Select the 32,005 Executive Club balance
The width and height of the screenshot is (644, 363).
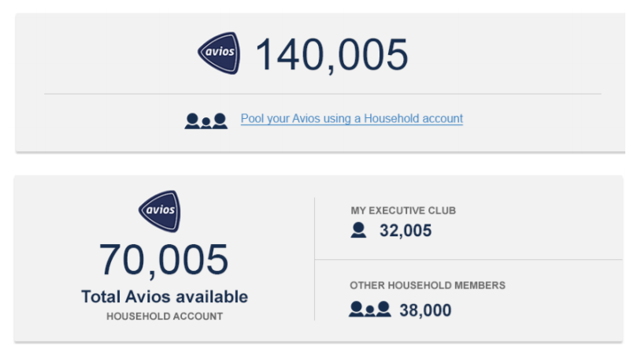(405, 231)
